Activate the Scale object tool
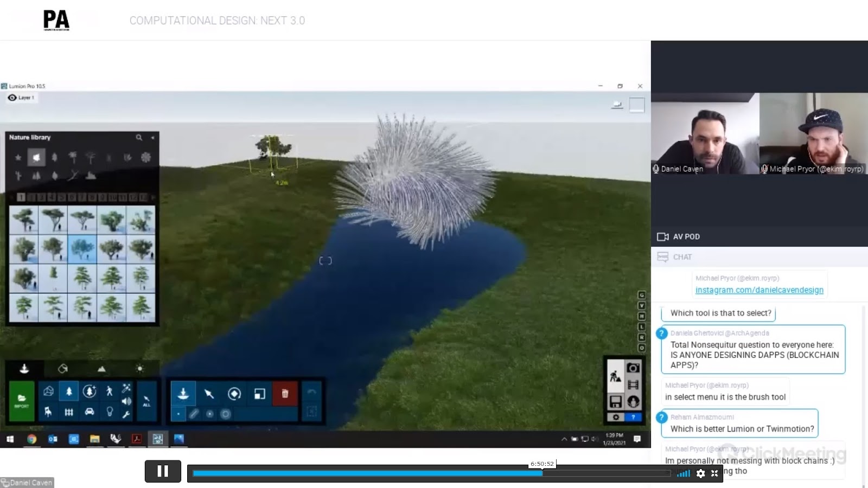 coord(260,394)
